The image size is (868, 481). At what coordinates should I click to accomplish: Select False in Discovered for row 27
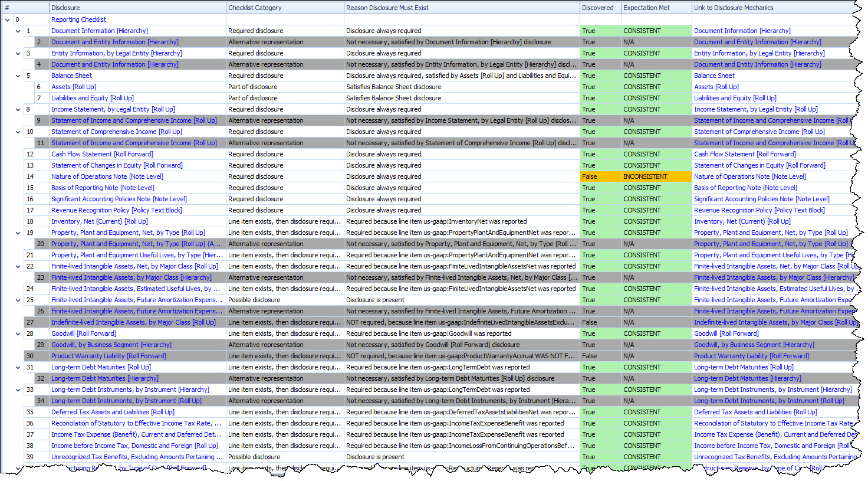coord(600,322)
